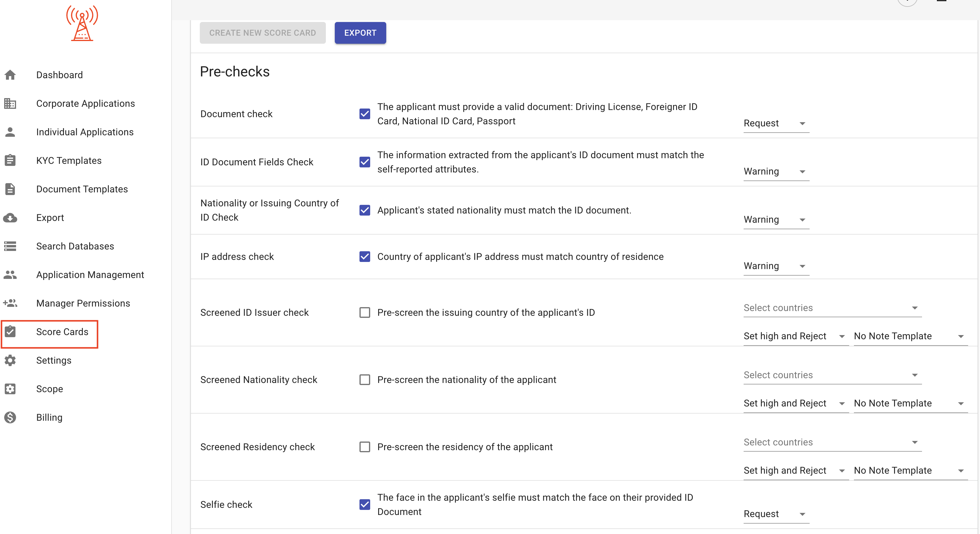This screenshot has width=980, height=534.
Task: Click the Pre-checks heading
Action: (235, 71)
